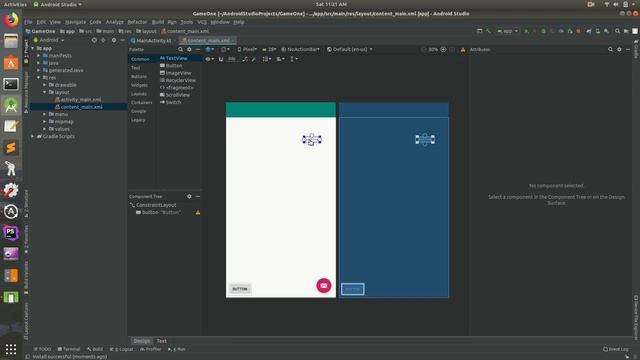
Task: Open orientation for preview dropdown
Action: coord(225,49)
